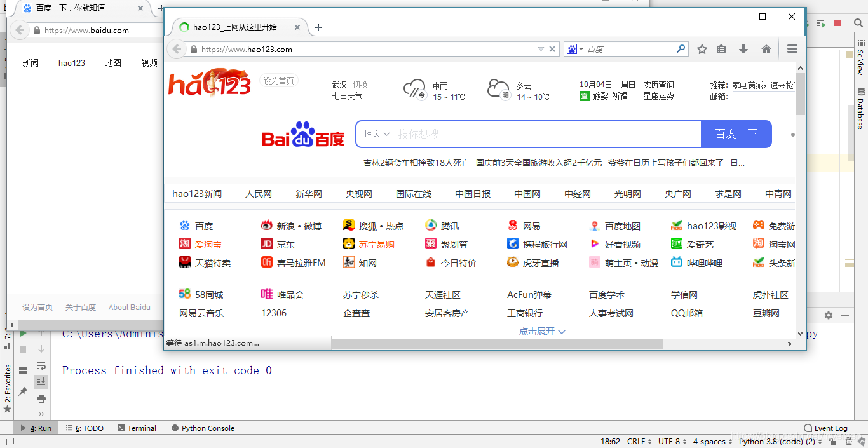Click the down arrow in Run console toolbar

pos(41,349)
